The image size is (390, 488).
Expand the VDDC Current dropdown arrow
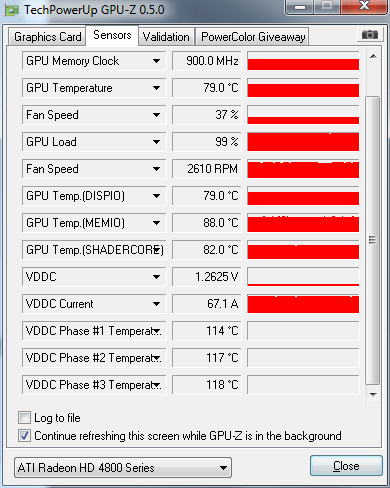tap(156, 304)
